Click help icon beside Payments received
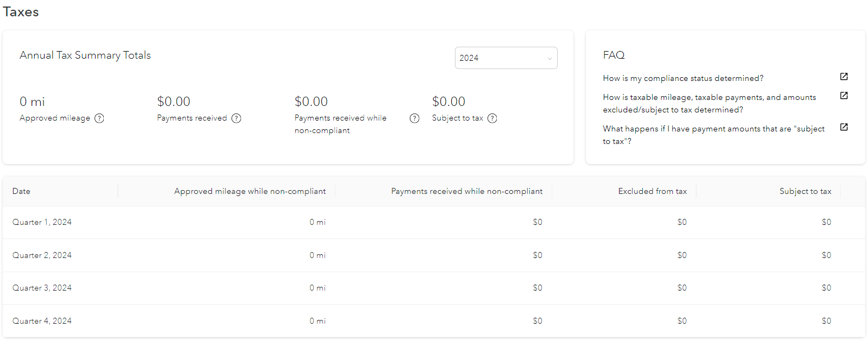The image size is (868, 346). point(236,118)
